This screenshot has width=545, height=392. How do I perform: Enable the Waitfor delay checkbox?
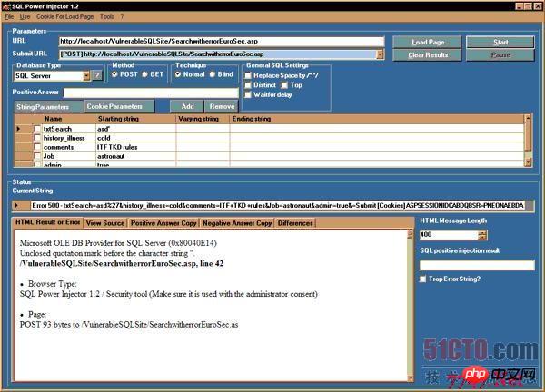click(248, 94)
